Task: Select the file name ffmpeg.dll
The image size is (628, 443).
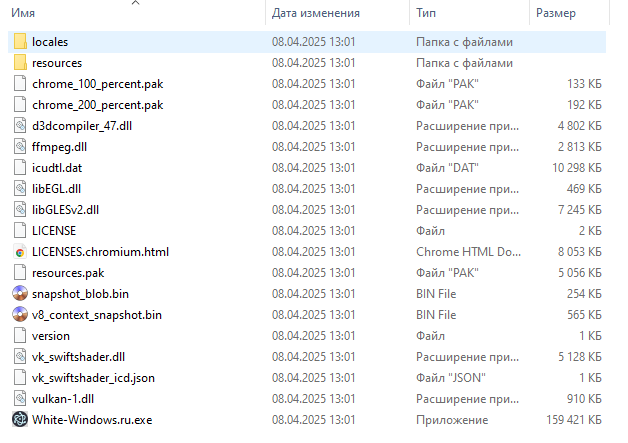Action: point(59,147)
